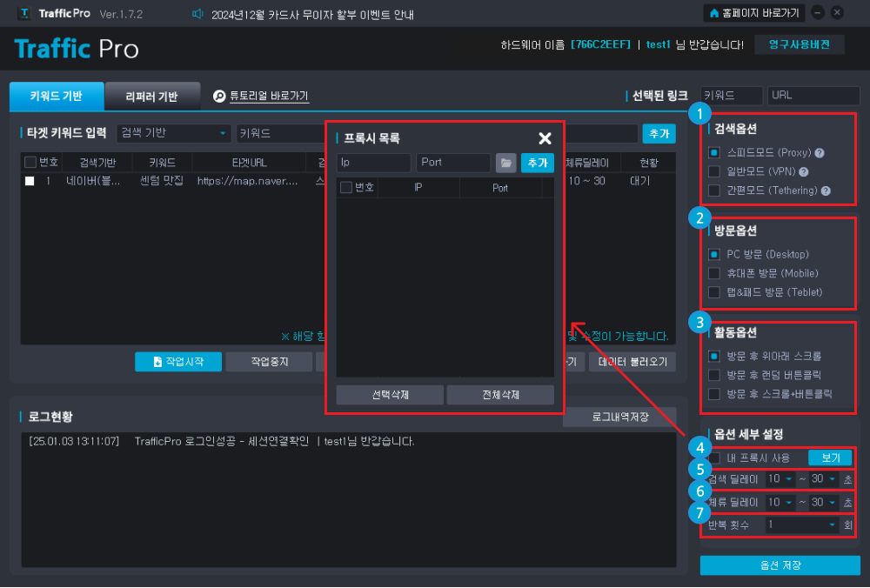This screenshot has height=588, width=870.
Task: Start work with 작업시작 button
Action: [x=178, y=362]
